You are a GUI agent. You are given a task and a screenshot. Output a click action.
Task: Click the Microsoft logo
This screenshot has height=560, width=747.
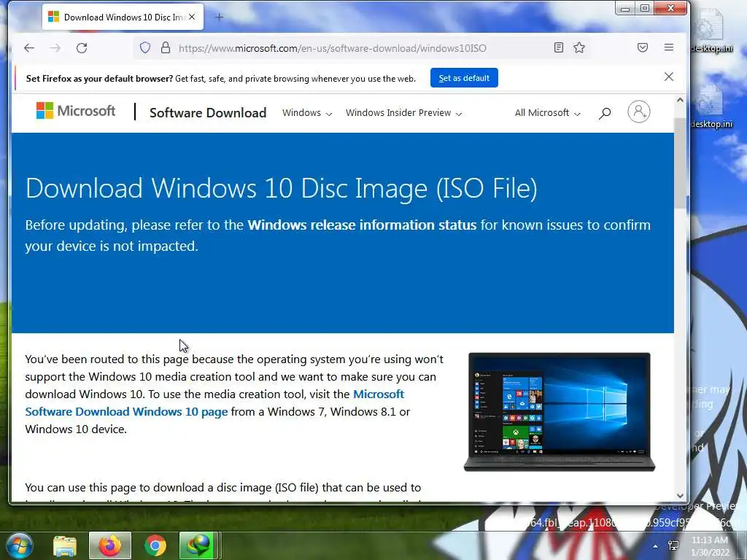coord(76,111)
